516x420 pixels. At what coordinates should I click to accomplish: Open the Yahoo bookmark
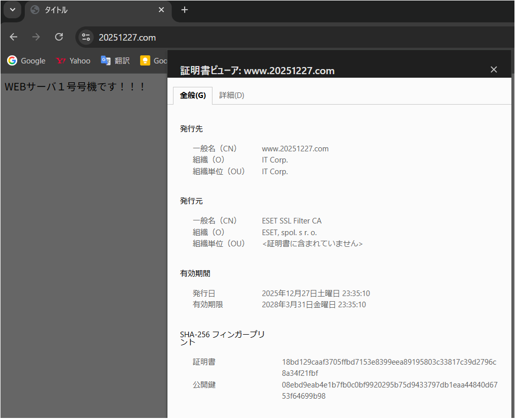tap(73, 61)
